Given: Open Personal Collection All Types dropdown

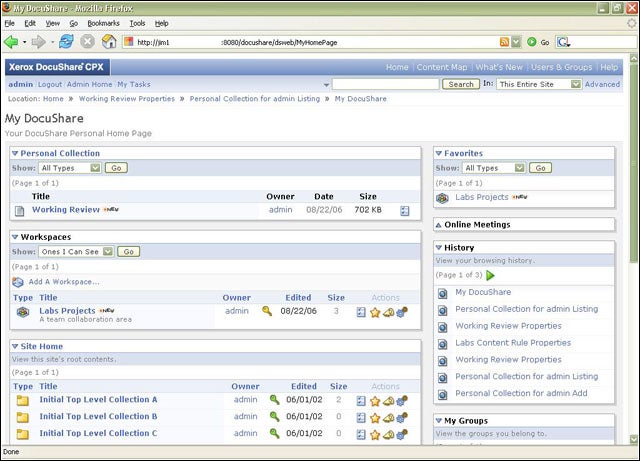Looking at the screenshot, I should 70,168.
